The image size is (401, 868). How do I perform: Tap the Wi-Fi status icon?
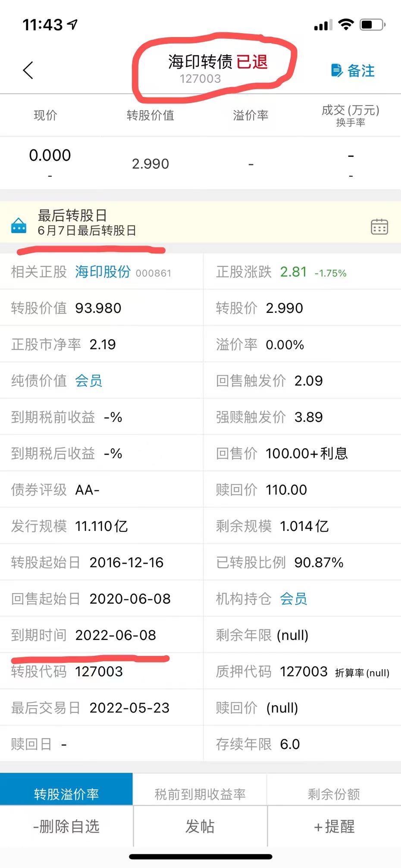coord(345,25)
